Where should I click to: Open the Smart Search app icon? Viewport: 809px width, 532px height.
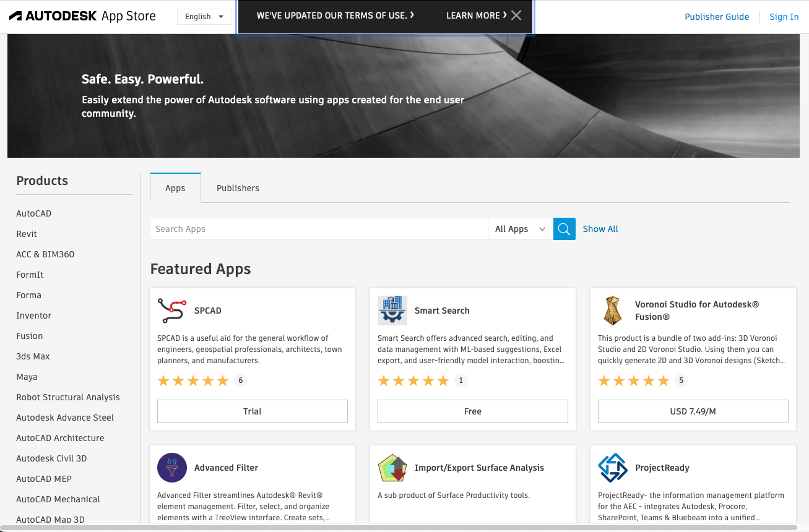tap(392, 311)
